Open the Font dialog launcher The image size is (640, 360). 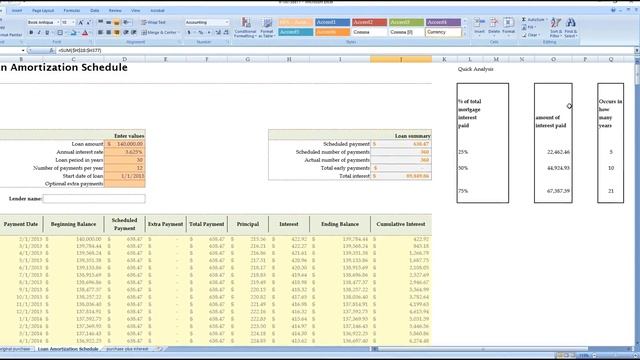point(91,42)
